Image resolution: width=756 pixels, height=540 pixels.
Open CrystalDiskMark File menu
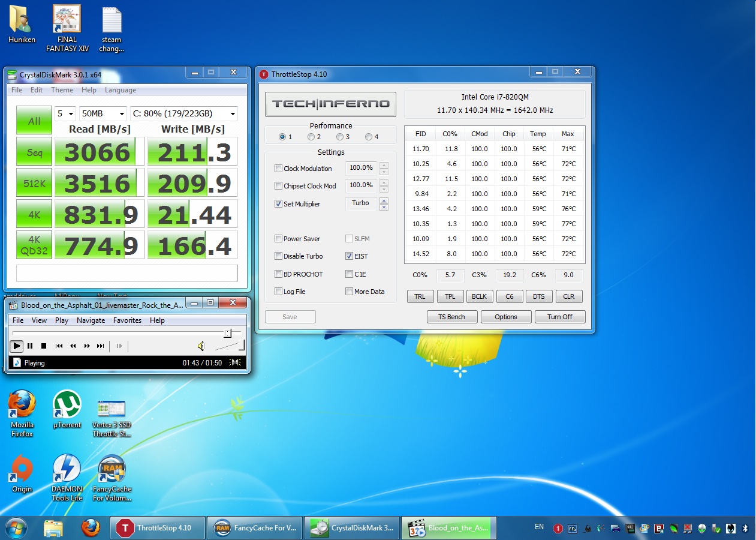click(17, 90)
